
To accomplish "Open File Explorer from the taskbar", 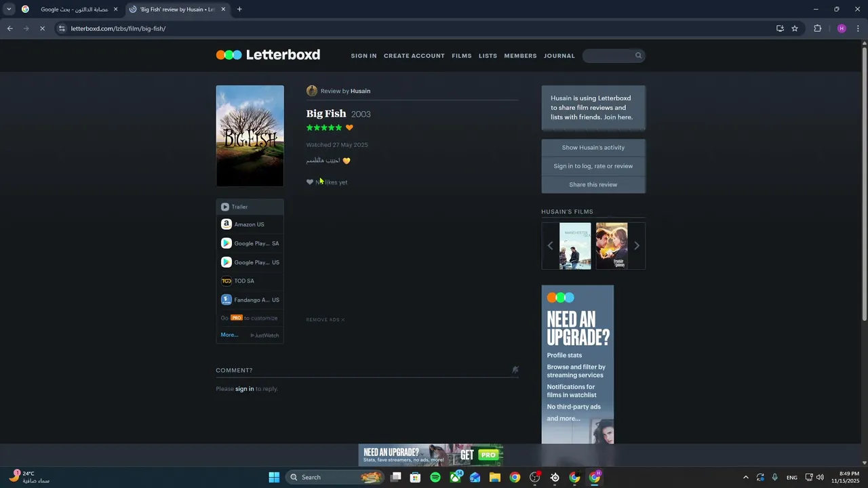I will point(495,477).
